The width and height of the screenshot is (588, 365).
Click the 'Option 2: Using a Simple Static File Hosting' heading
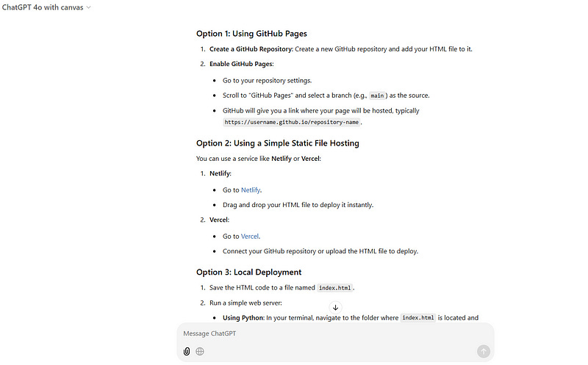pos(278,143)
